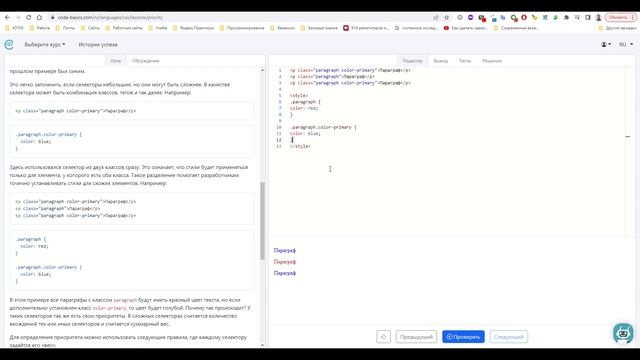This screenshot has width=640, height=360.
Task: Switch to the Вывод tab
Action: click(x=440, y=61)
